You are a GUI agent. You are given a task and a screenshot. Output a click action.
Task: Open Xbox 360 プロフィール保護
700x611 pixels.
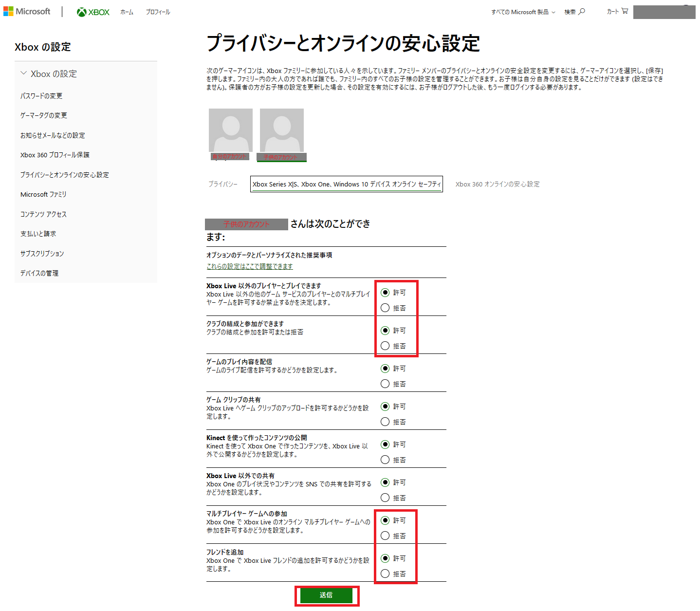click(x=55, y=155)
